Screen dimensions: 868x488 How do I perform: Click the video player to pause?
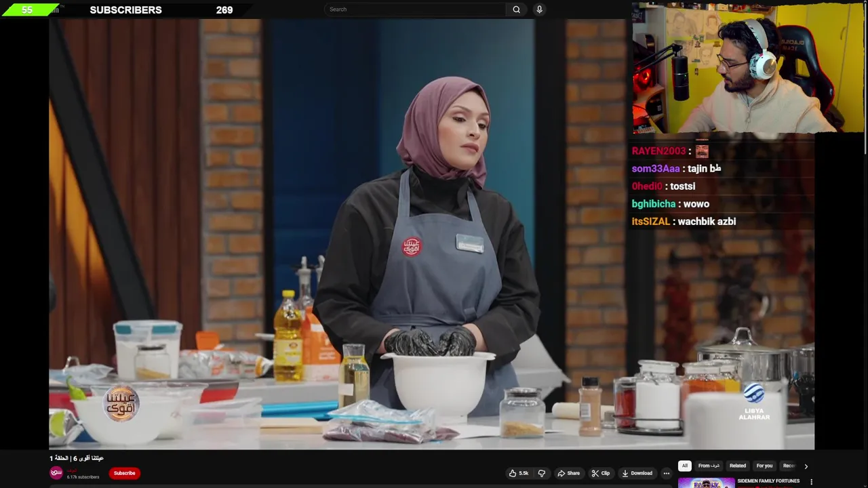click(431, 234)
